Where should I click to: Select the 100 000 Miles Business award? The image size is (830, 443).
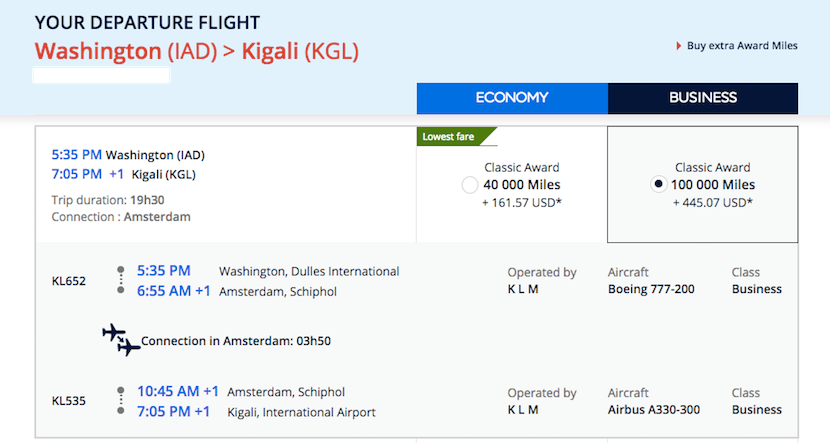pyautogui.click(x=658, y=184)
